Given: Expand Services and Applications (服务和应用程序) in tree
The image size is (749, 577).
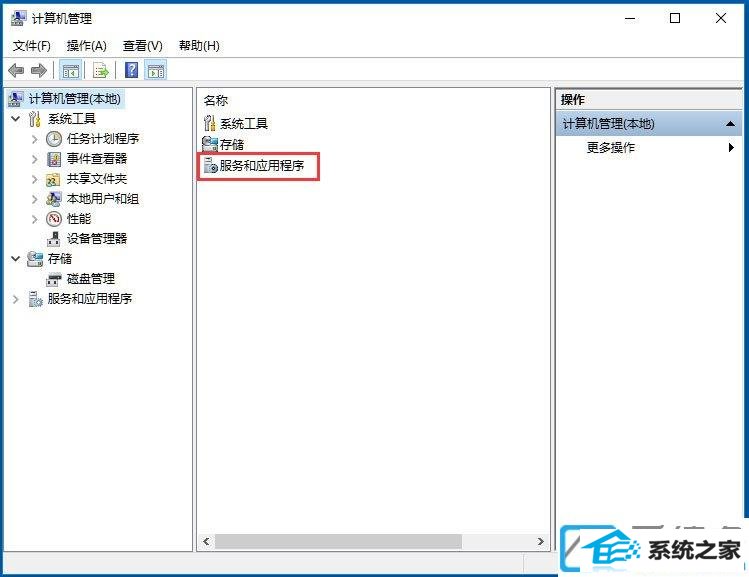Looking at the screenshot, I should tap(15, 299).
